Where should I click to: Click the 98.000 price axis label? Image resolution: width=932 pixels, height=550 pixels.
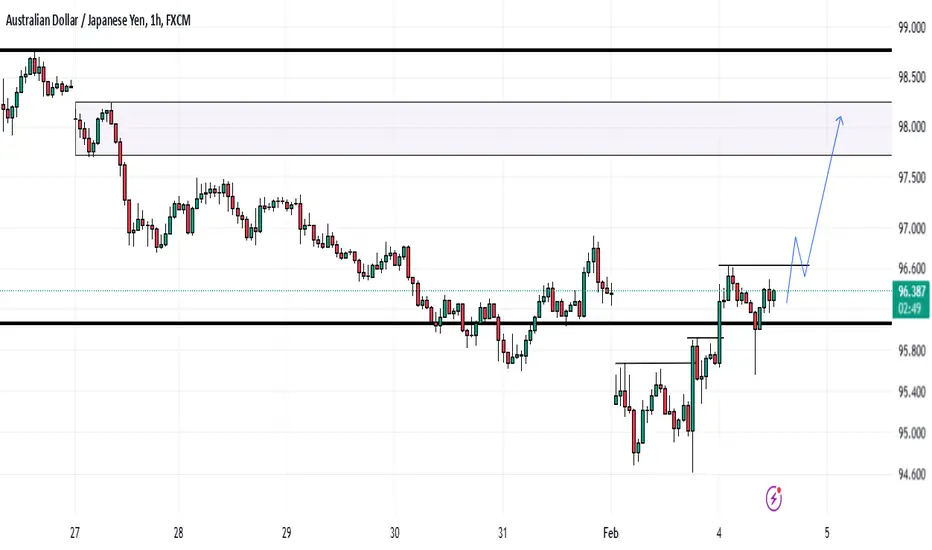912,127
